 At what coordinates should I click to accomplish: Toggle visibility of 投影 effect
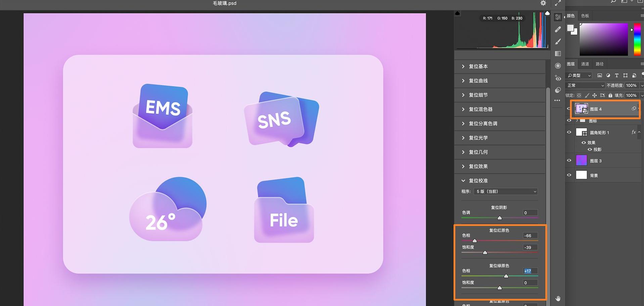pyautogui.click(x=590, y=149)
